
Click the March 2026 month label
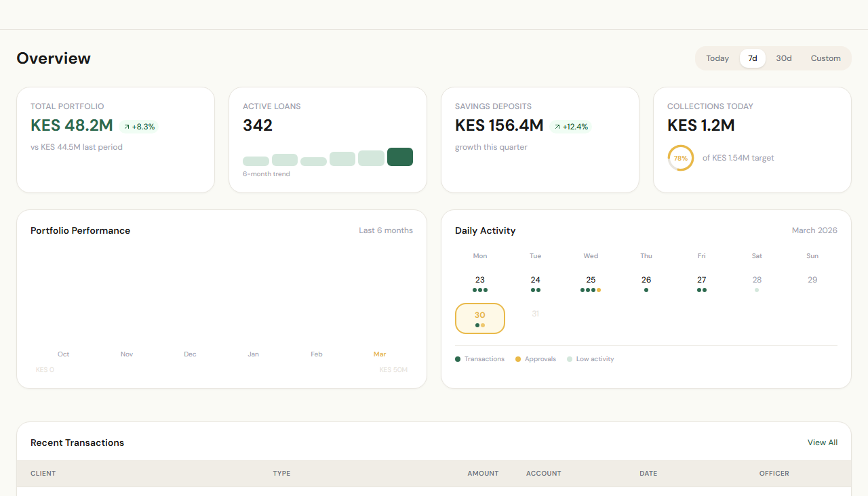click(x=814, y=230)
